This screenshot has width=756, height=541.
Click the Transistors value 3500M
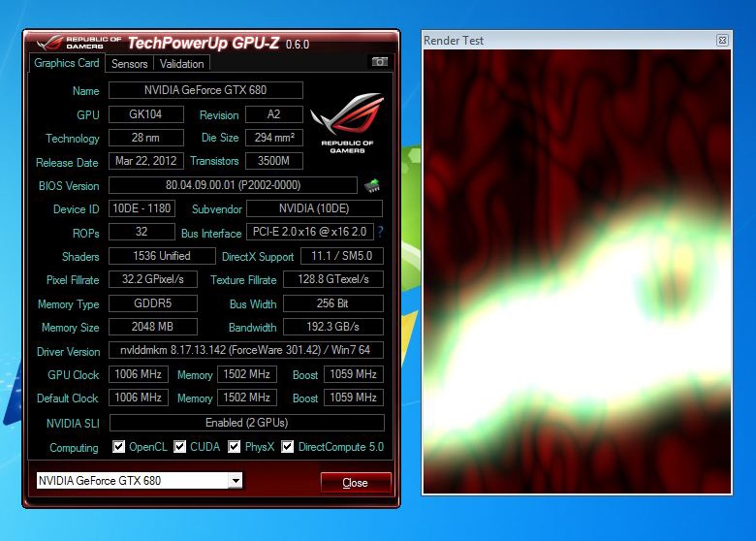pyautogui.click(x=274, y=161)
